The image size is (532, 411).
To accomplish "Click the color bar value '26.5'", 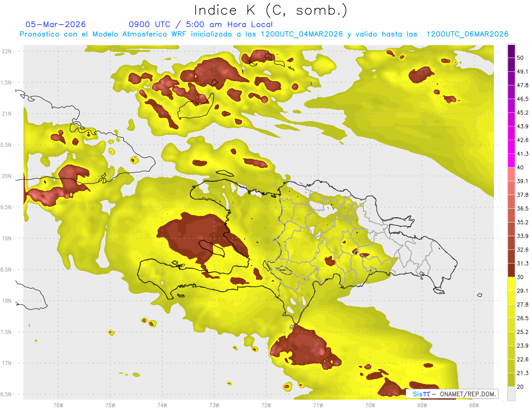I will (x=523, y=318).
